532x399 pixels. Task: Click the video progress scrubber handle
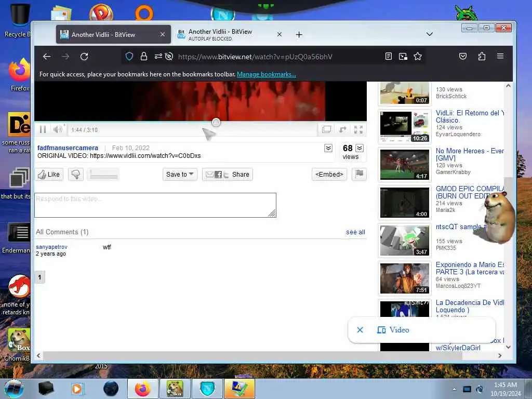(216, 122)
